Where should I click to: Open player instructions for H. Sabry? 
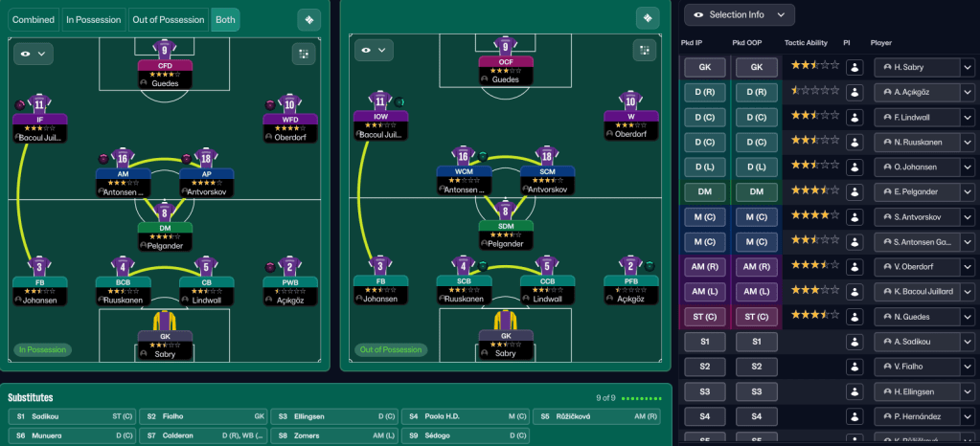(x=855, y=67)
